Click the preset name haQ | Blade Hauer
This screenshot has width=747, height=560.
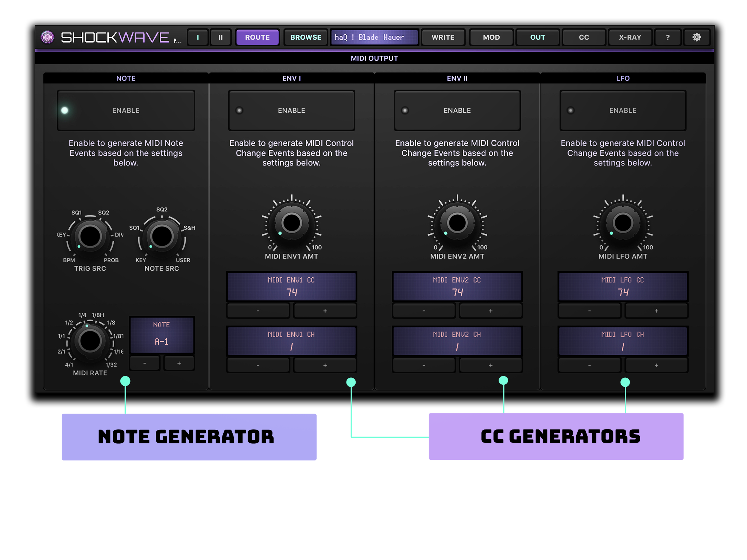click(374, 37)
